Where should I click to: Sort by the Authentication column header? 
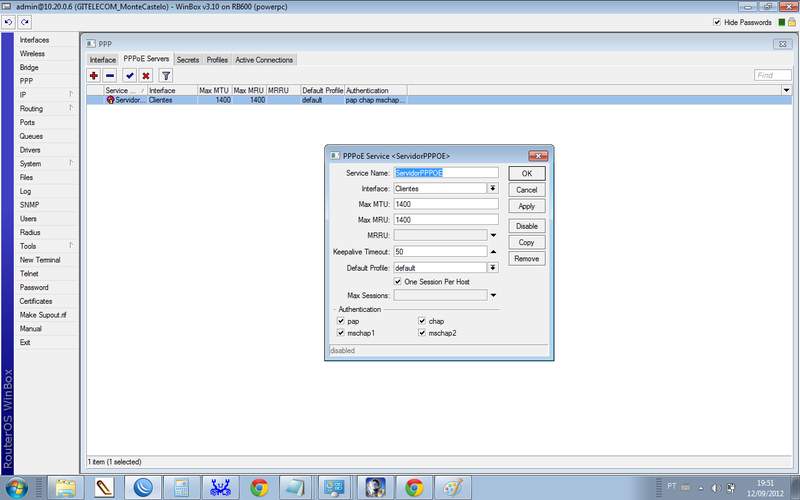(376, 90)
